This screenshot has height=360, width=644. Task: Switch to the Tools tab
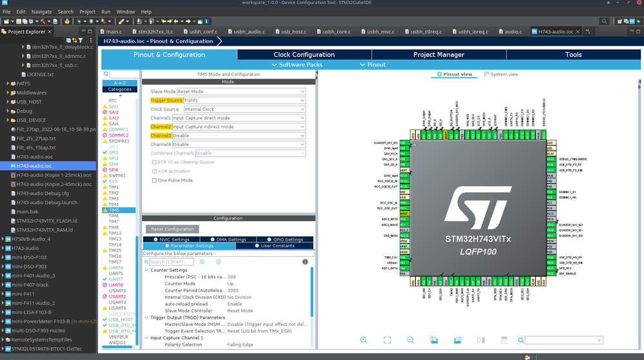pyautogui.click(x=573, y=55)
